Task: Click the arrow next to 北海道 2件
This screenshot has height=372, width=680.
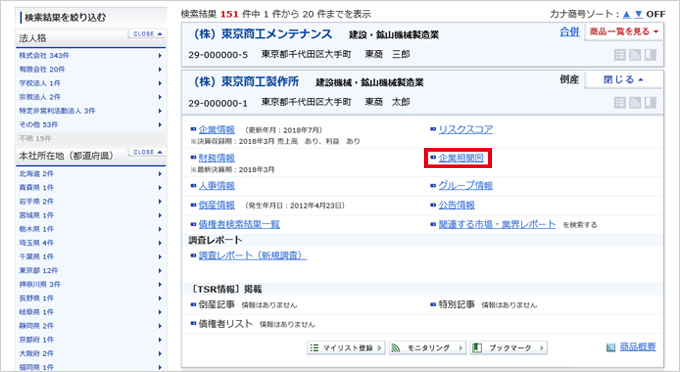Action: 160,174
